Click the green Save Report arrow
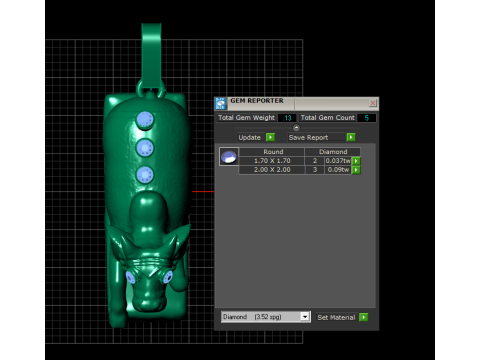 pyautogui.click(x=351, y=137)
